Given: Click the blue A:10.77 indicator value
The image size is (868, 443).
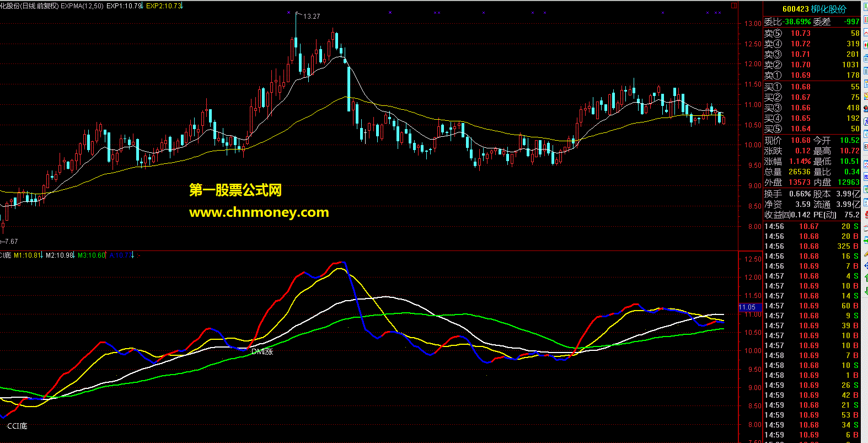Looking at the screenshot, I should pos(121,255).
